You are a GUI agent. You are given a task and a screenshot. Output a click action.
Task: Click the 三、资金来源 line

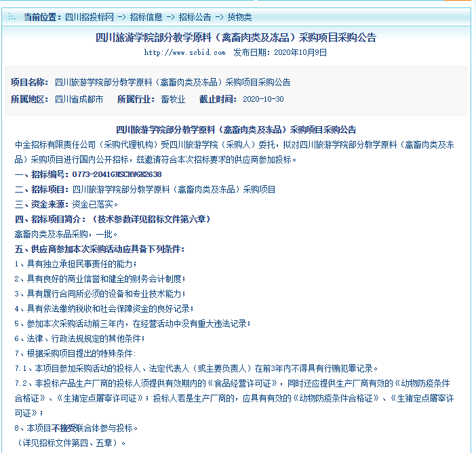pyautogui.click(x=66, y=204)
